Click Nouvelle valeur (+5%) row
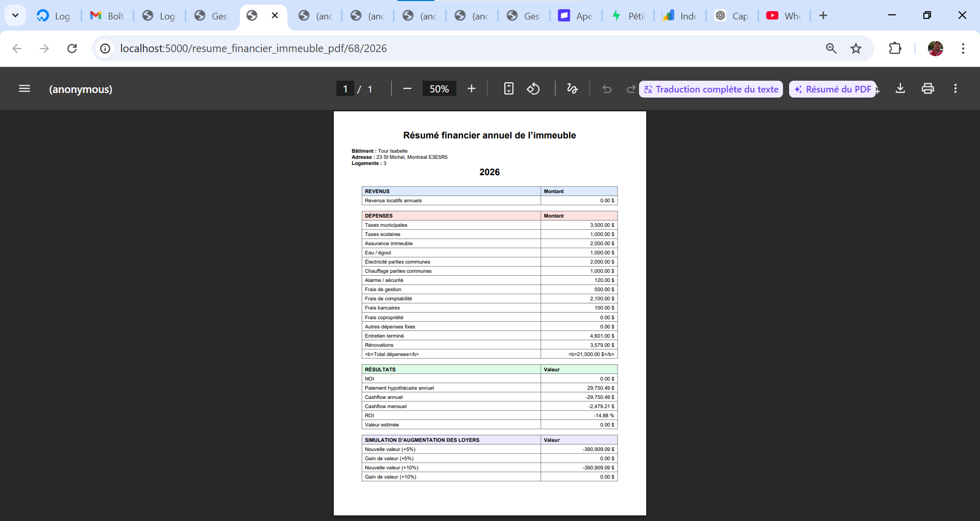Screen dimensions: 980x521 coord(489,449)
